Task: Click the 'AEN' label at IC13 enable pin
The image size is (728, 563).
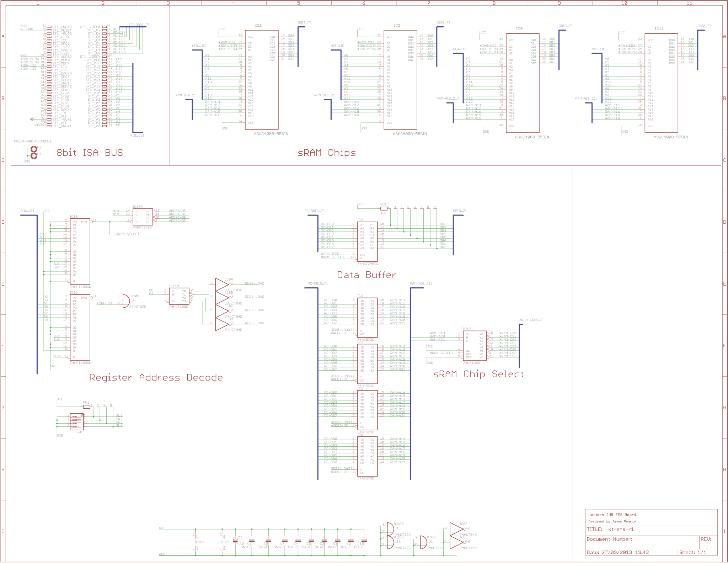Action: click(x=57, y=356)
